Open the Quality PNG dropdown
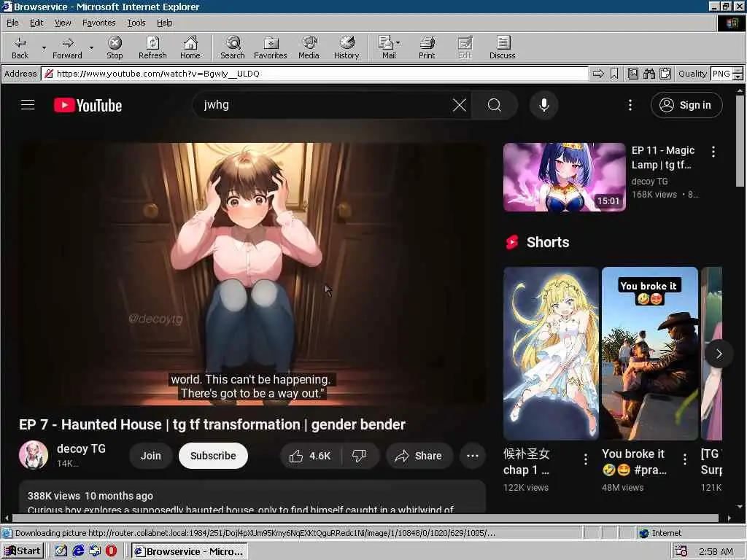 (738, 74)
